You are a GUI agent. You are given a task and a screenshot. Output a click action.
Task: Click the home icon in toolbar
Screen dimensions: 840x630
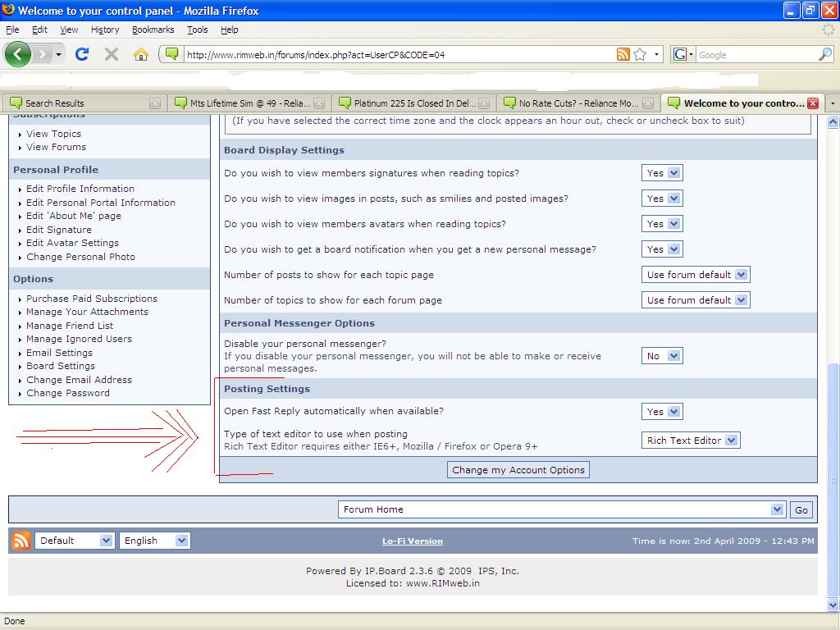(x=141, y=54)
